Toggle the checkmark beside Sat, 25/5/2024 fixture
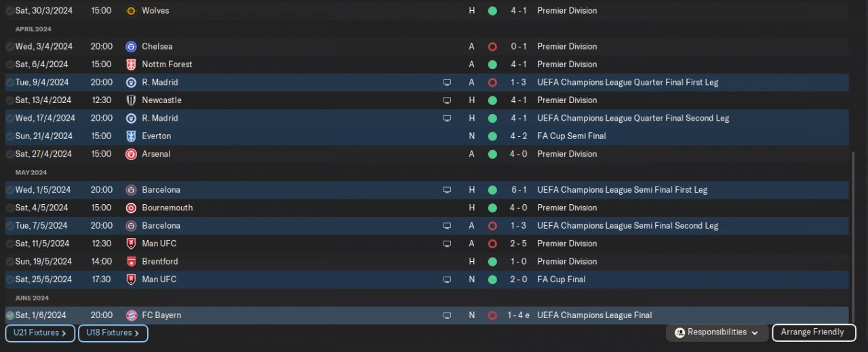Image resolution: width=868 pixels, height=352 pixels. click(9, 279)
